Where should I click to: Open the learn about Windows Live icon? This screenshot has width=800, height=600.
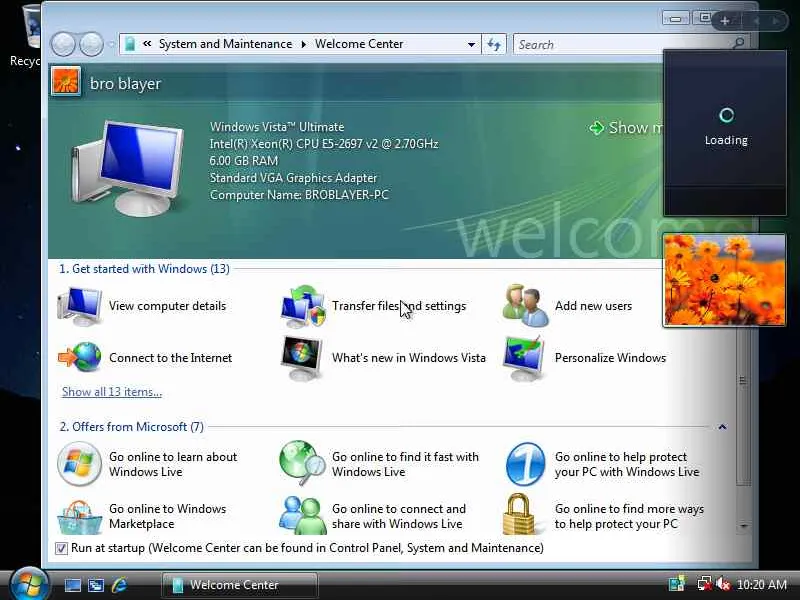point(79,464)
